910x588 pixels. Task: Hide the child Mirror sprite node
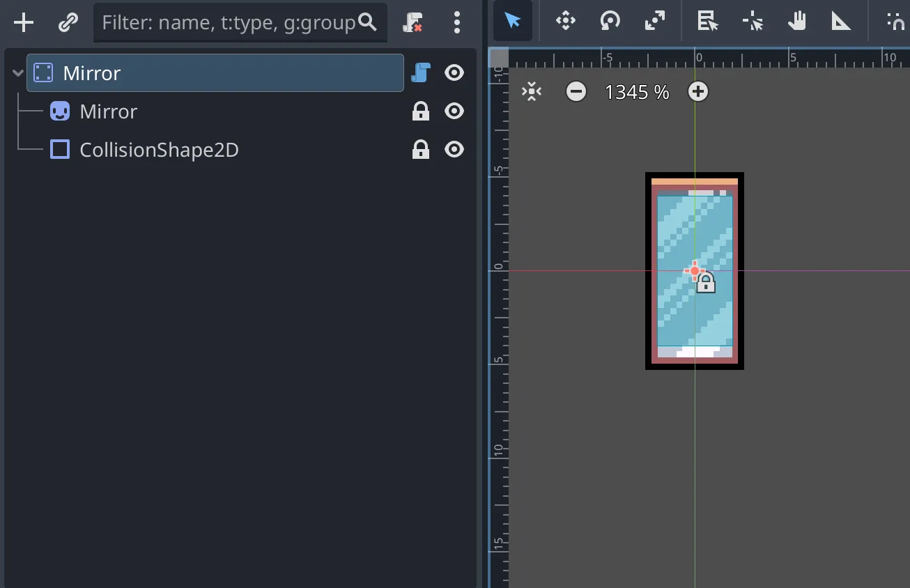pyautogui.click(x=454, y=111)
